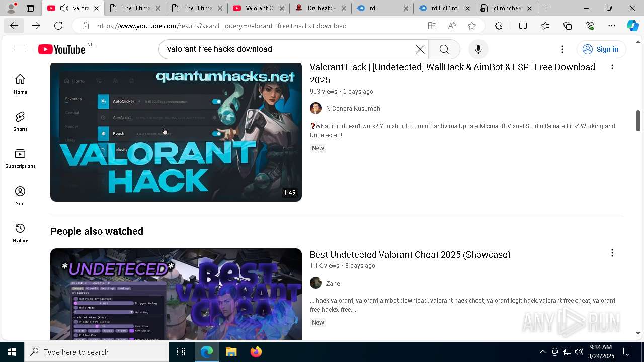The width and height of the screenshot is (644, 362).
Task: Close the active valorant YouTube tab
Action: 96,8
